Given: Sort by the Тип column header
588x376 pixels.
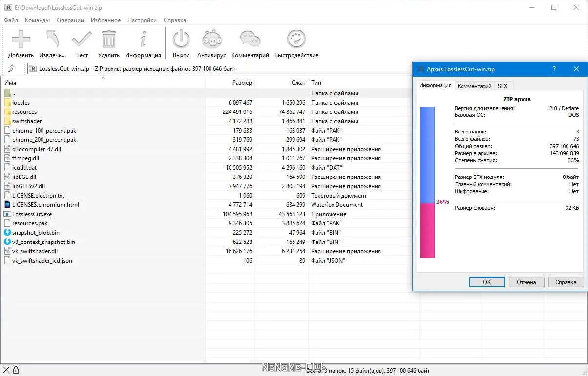Looking at the screenshot, I should click(x=363, y=83).
